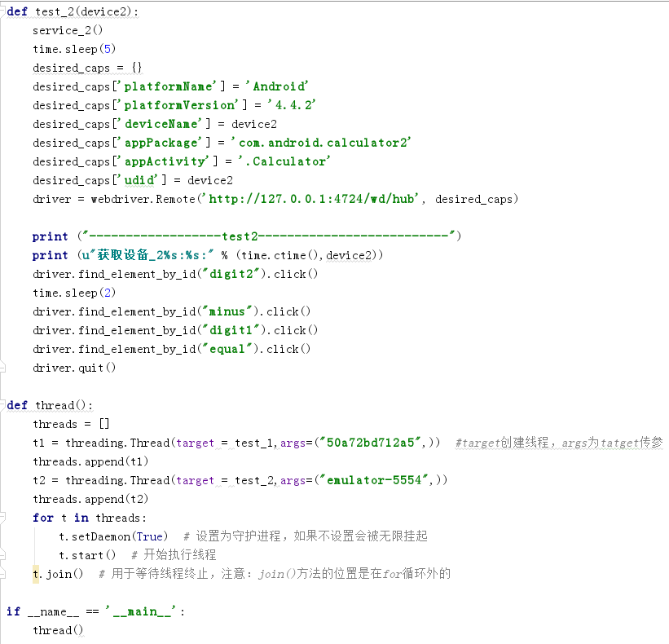Click the t.start() call
The width and height of the screenshot is (669, 644).
[x=87, y=555]
